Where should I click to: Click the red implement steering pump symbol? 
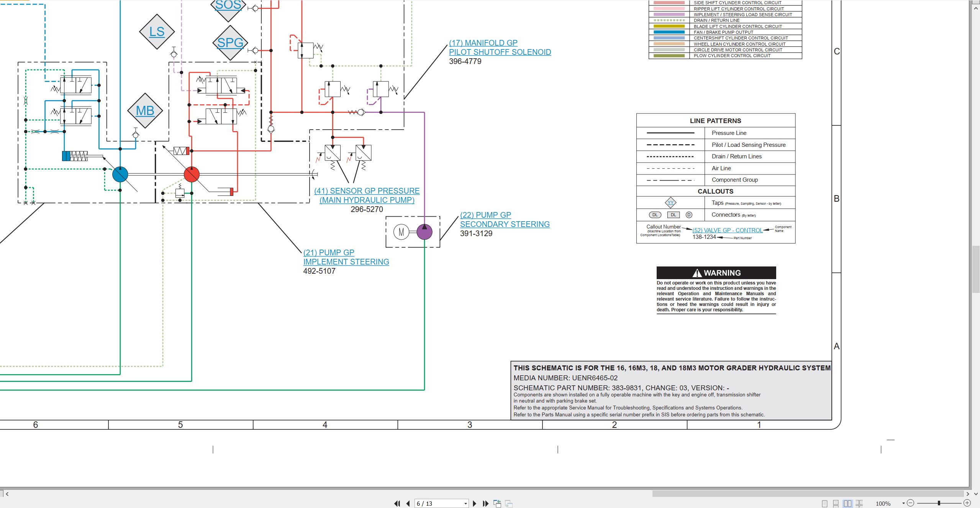192,174
